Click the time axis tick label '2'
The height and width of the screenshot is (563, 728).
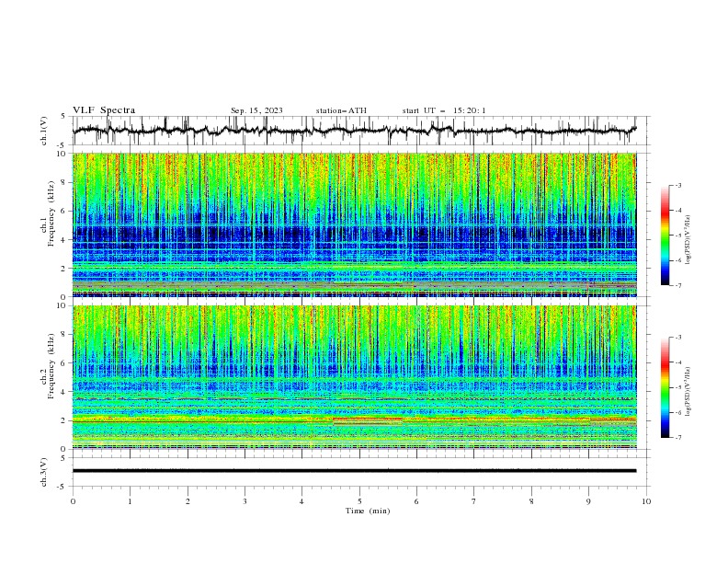pos(188,501)
